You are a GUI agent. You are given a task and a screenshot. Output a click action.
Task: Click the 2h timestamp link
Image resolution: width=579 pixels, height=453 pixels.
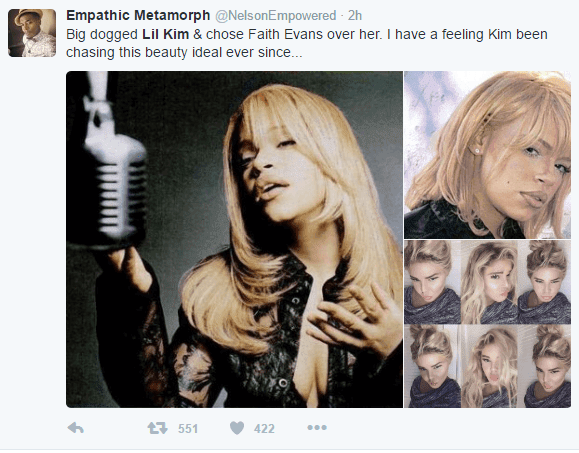(355, 16)
